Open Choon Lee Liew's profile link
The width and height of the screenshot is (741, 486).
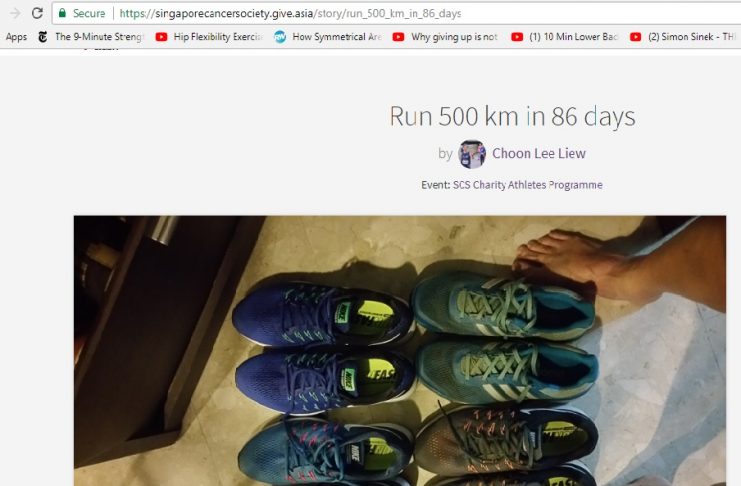539,154
